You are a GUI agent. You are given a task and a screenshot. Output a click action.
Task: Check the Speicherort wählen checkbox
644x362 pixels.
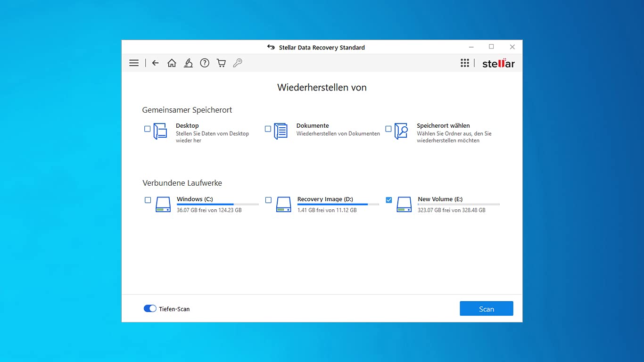pos(388,129)
